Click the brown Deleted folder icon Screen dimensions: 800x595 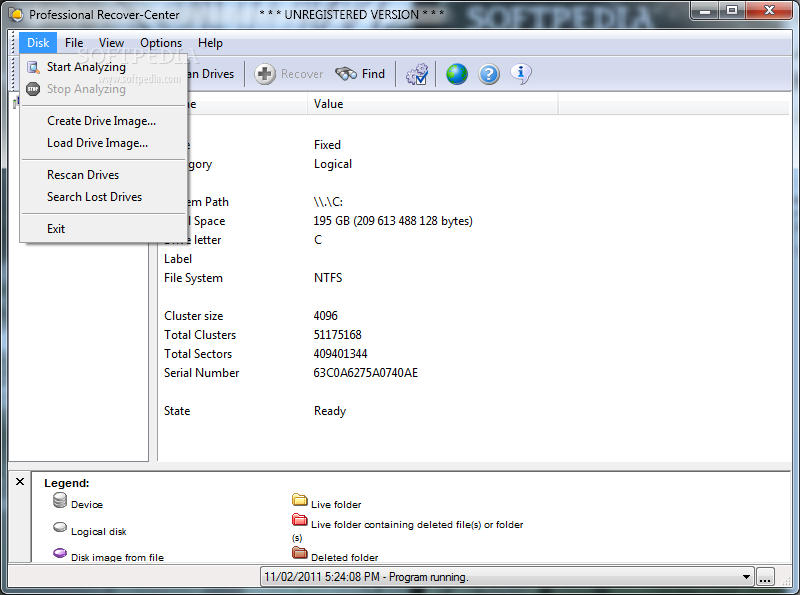[299, 553]
